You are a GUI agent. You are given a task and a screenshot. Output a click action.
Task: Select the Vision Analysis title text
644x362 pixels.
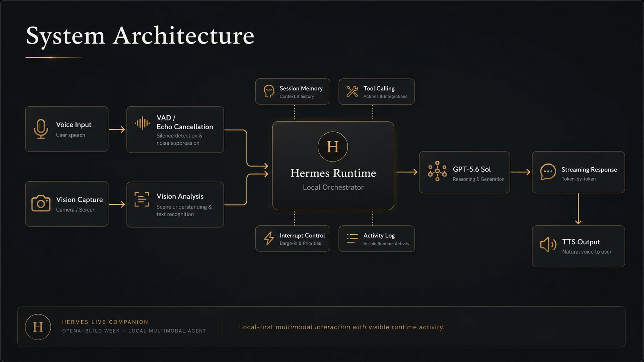coord(180,196)
